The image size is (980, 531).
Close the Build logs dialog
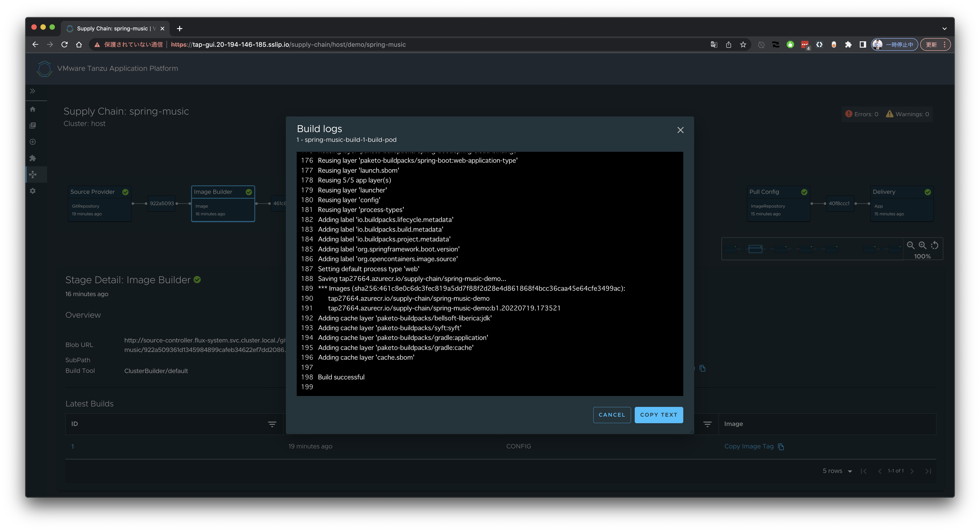pos(680,130)
